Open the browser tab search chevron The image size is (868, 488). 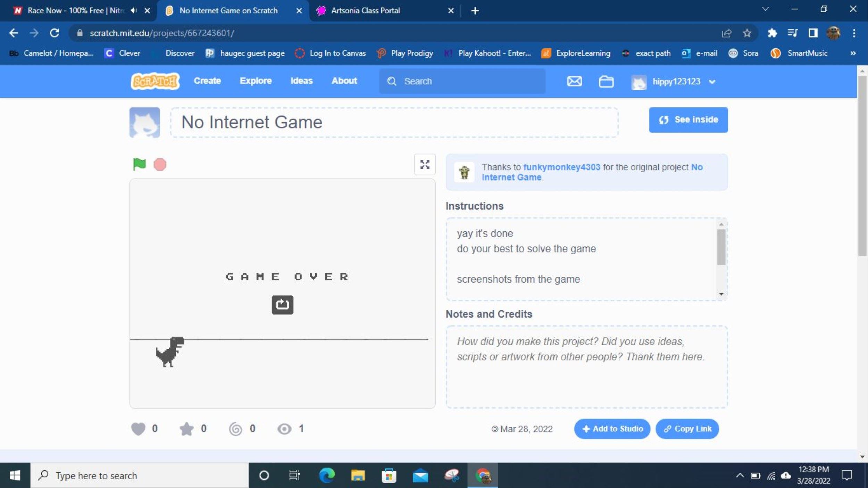(x=765, y=9)
